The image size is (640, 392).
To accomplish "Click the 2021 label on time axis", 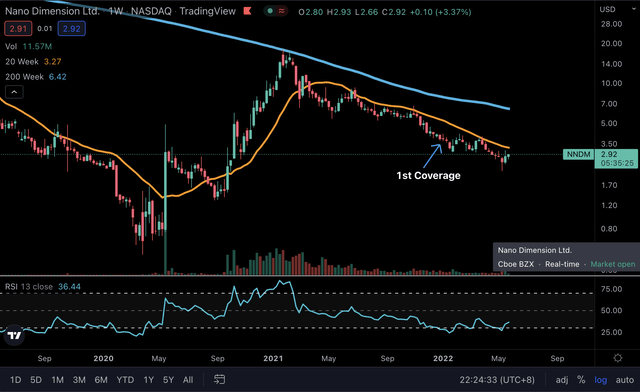I will pyautogui.click(x=273, y=359).
